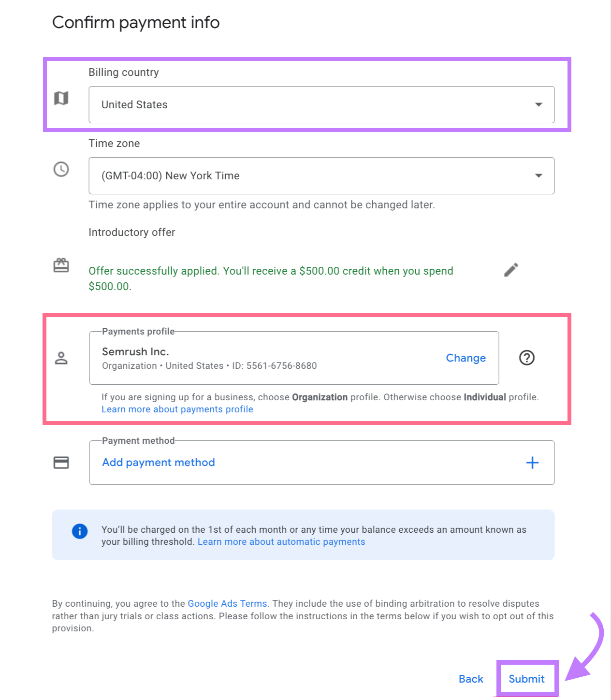Open the Billing country dropdown
This screenshot has height=700, width=611.
tap(538, 104)
